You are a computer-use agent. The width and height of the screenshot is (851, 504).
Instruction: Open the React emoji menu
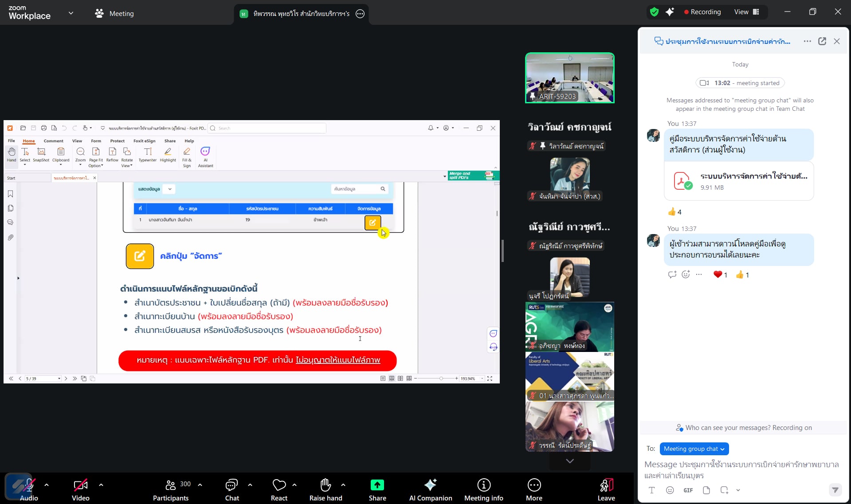coord(279,489)
